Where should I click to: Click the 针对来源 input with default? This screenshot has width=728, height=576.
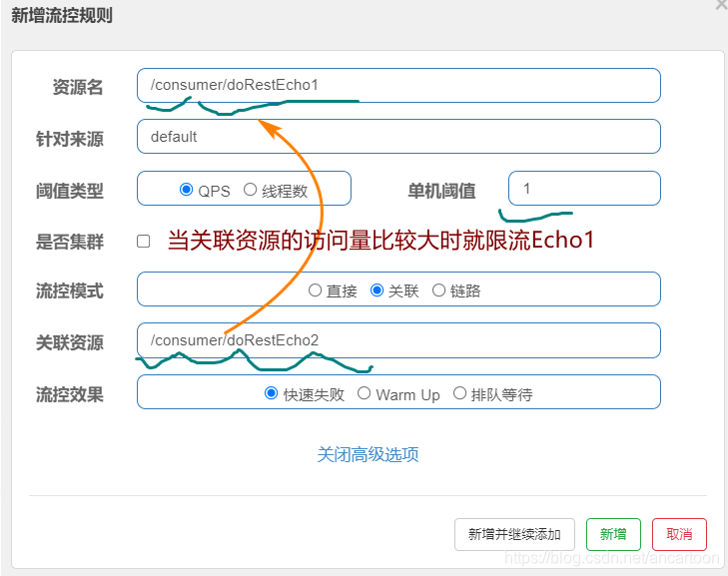pyautogui.click(x=398, y=137)
